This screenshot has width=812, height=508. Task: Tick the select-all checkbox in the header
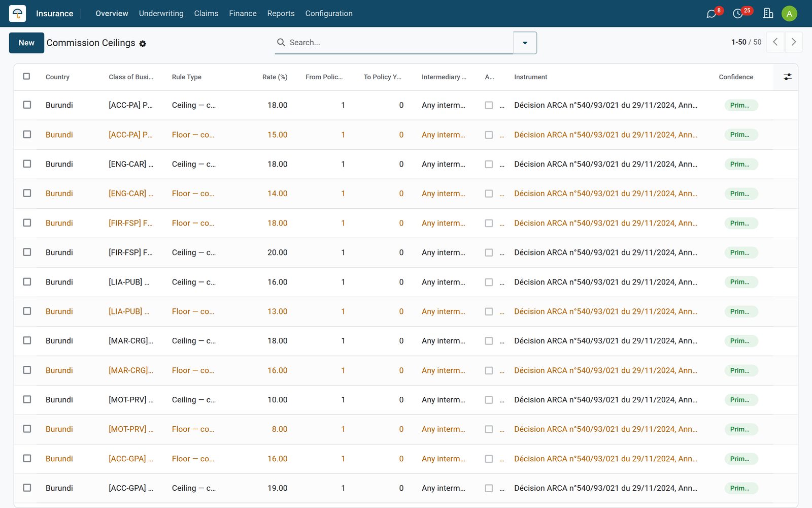pos(27,76)
